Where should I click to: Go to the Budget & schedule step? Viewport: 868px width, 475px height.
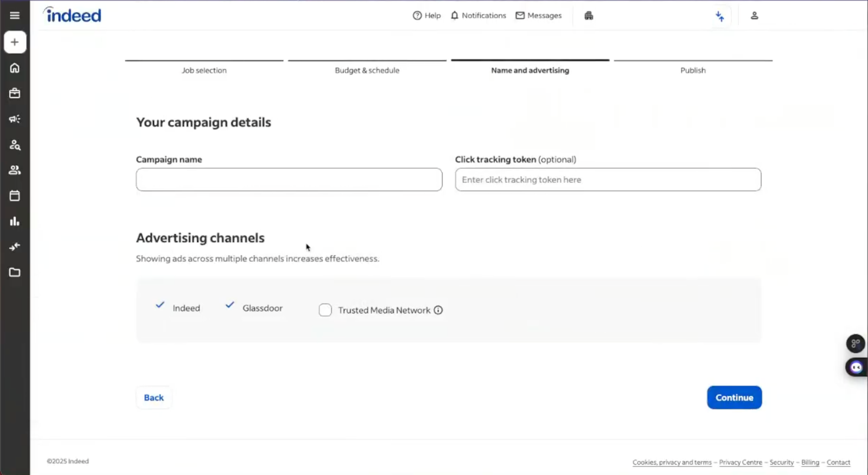pos(367,70)
